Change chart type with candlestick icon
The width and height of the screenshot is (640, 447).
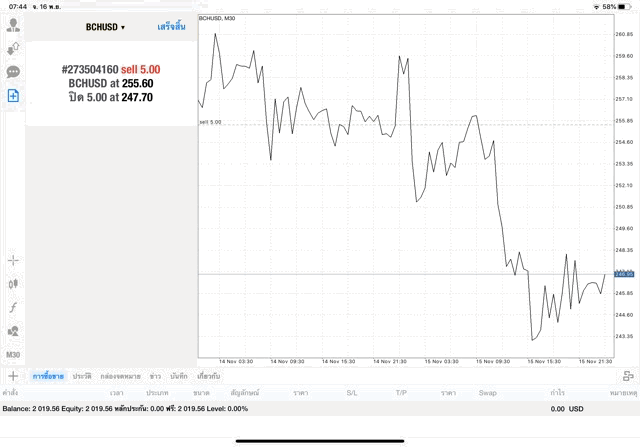pos(13,284)
